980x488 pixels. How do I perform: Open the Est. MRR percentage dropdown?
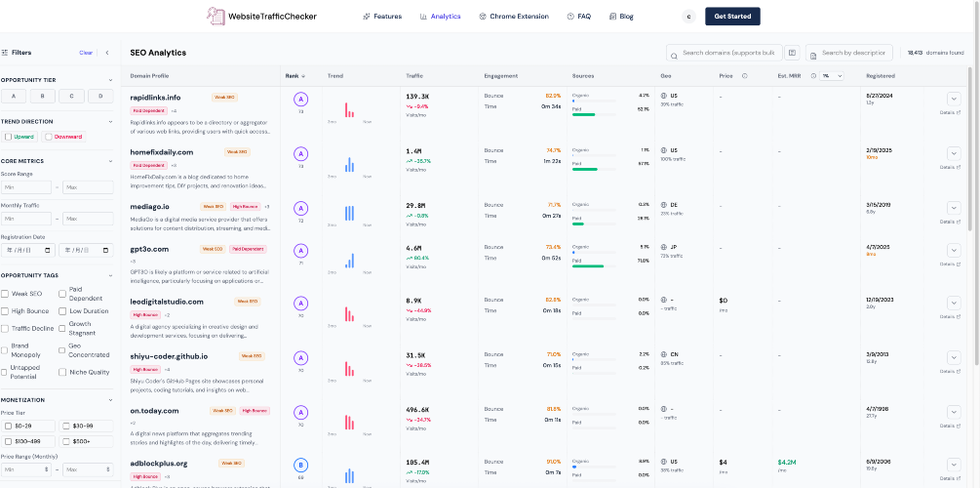coord(831,75)
